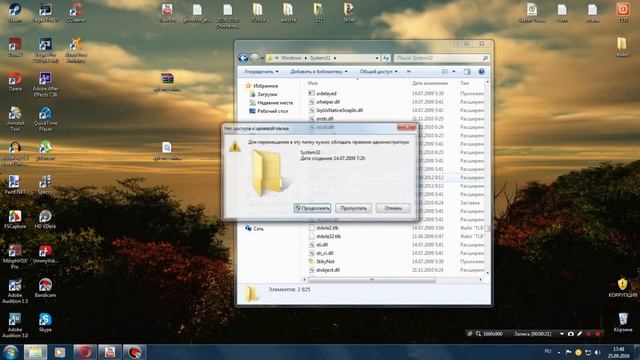Open the address bar history dropdown
This screenshot has height=360, width=640.
click(377, 58)
